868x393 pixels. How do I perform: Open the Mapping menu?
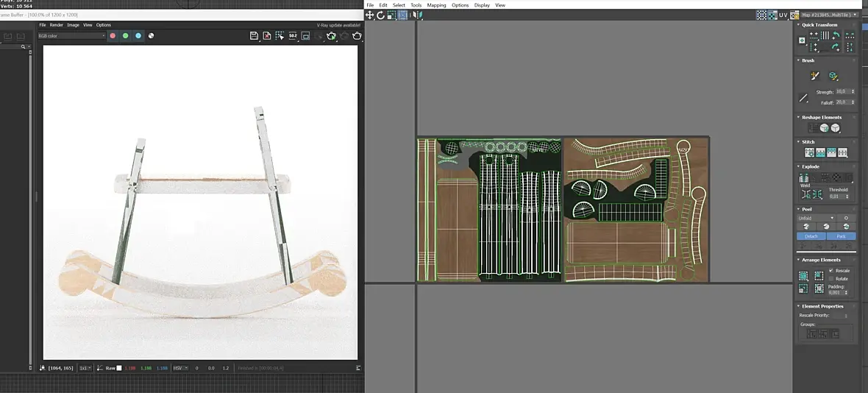[x=436, y=5]
